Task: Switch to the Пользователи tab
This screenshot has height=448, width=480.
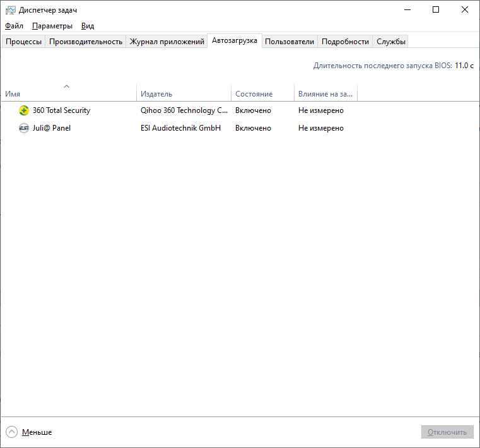Action: [290, 42]
